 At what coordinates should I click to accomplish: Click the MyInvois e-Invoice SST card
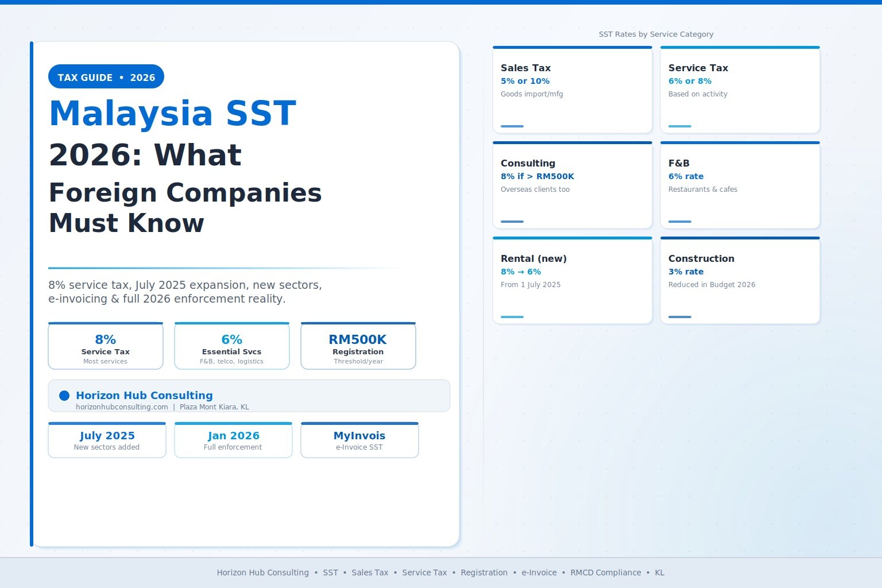(359, 440)
